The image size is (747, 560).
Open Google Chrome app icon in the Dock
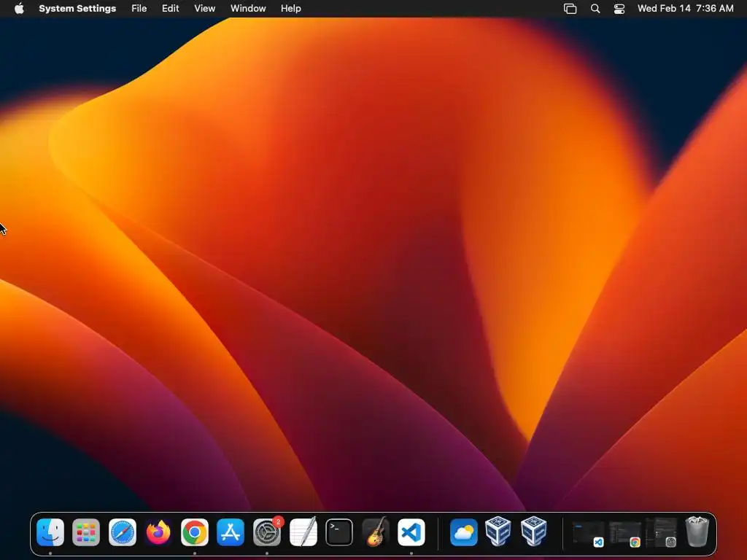click(x=194, y=532)
